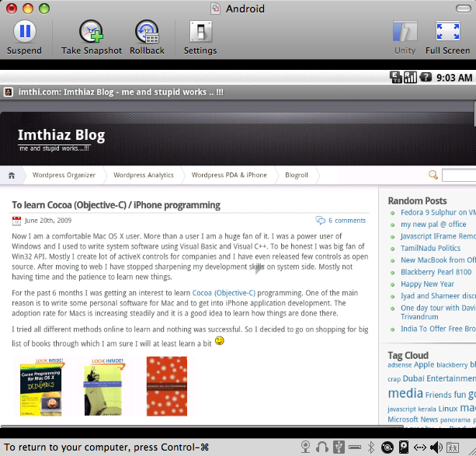
Task: Open the Wordpress Analytics tab
Action: tap(144, 175)
